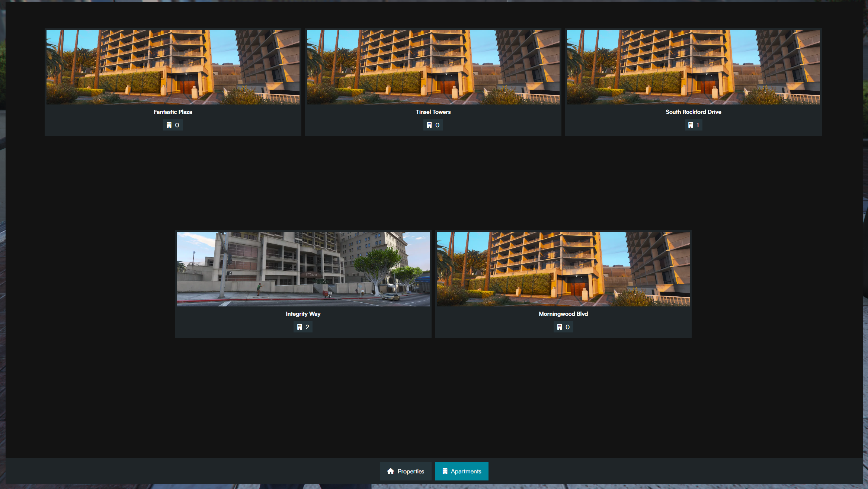Click the South Rockford Drive title text
This screenshot has height=489, width=868.
tap(694, 112)
